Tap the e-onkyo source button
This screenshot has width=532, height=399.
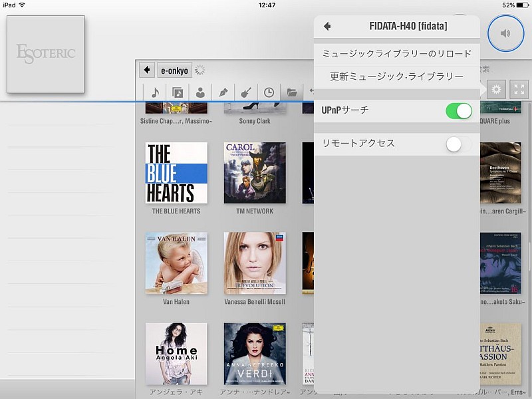pyautogui.click(x=174, y=70)
